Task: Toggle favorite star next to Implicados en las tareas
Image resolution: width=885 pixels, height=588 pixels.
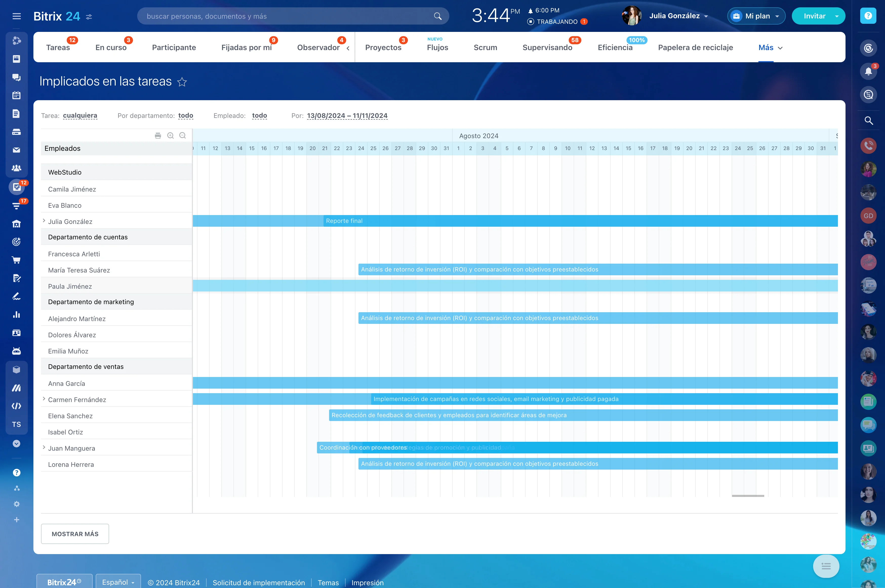Action: 182,82
